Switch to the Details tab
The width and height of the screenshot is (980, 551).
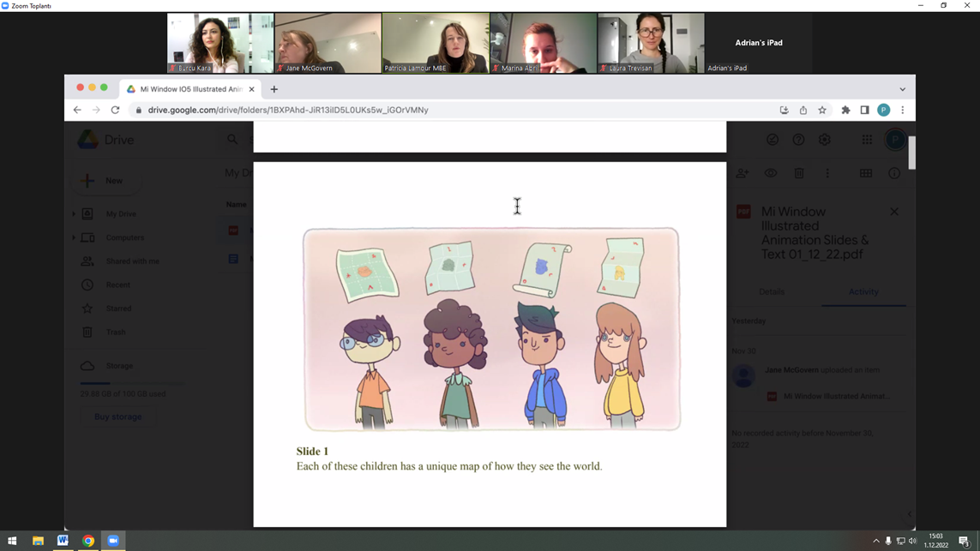[772, 292]
